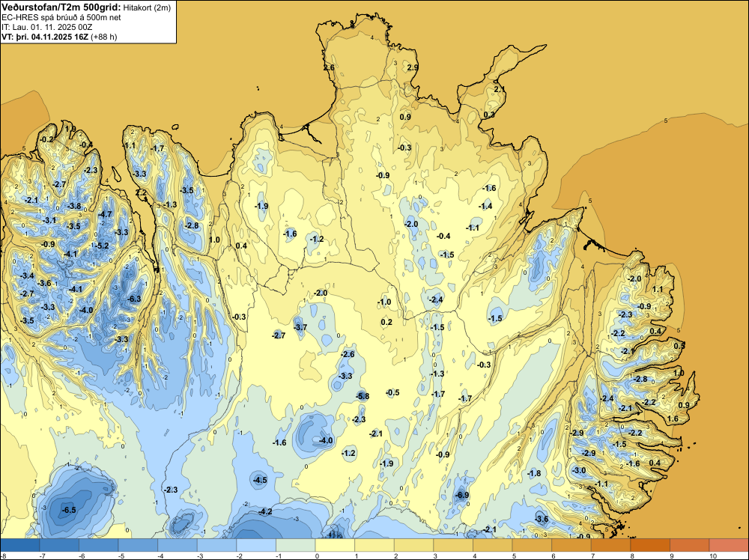The width and height of the screenshot is (749, 560).
Task: Click 'EC-HRES spá brúuð á 500m net'
Action: 61,17
